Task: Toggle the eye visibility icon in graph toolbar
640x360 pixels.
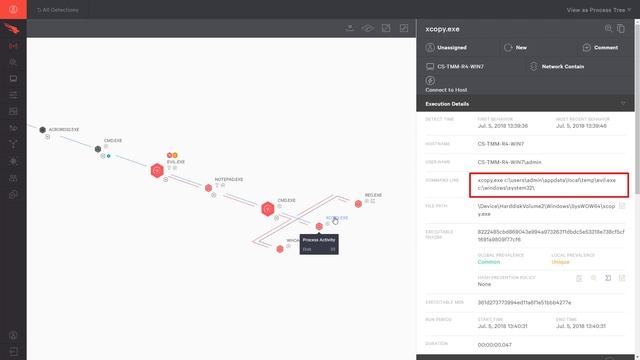Action: click(x=368, y=28)
